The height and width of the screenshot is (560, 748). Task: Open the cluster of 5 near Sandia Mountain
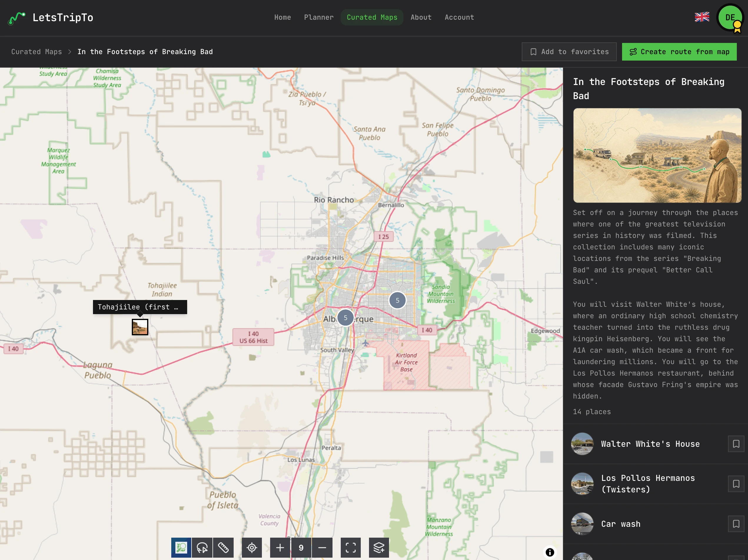tap(397, 300)
